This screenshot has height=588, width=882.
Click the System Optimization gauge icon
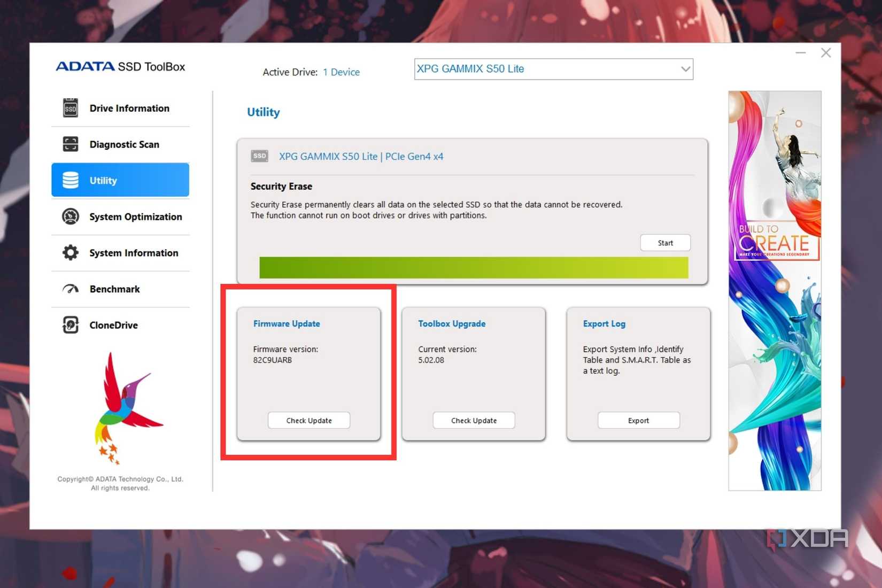point(70,216)
